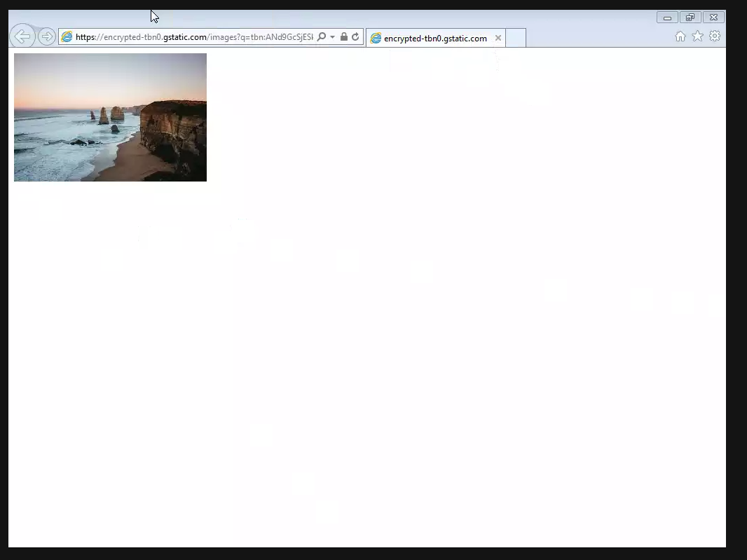Select the encrypted-tbn0.gstatic.com tab

[435, 38]
